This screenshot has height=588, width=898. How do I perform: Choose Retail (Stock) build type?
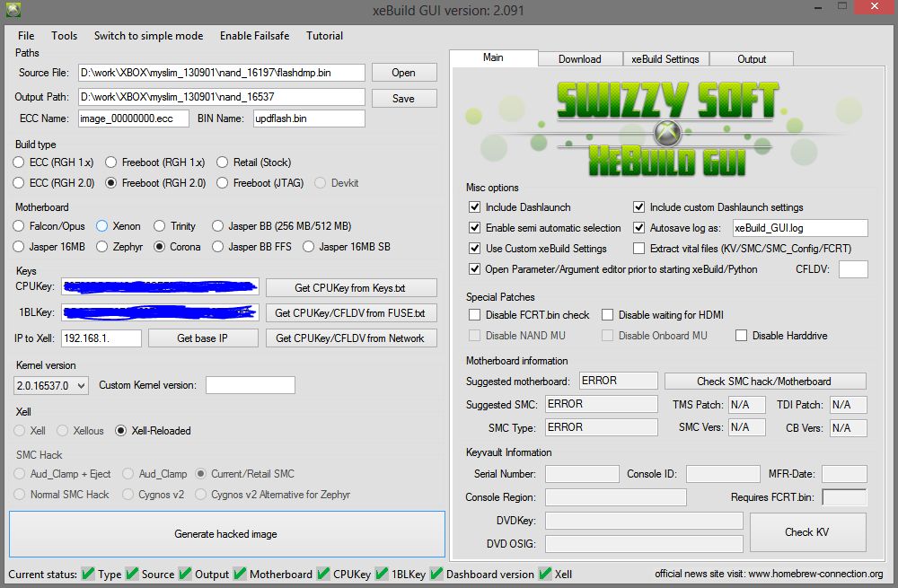point(223,162)
